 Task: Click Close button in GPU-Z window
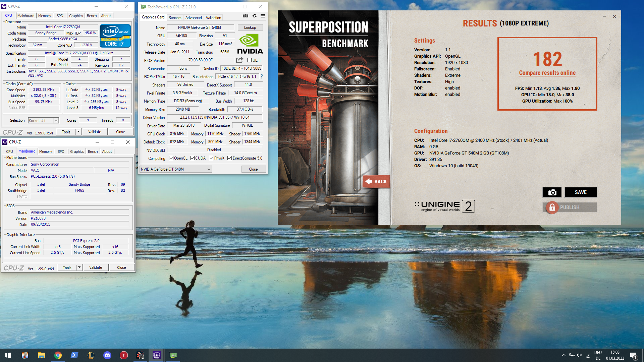coord(253,169)
